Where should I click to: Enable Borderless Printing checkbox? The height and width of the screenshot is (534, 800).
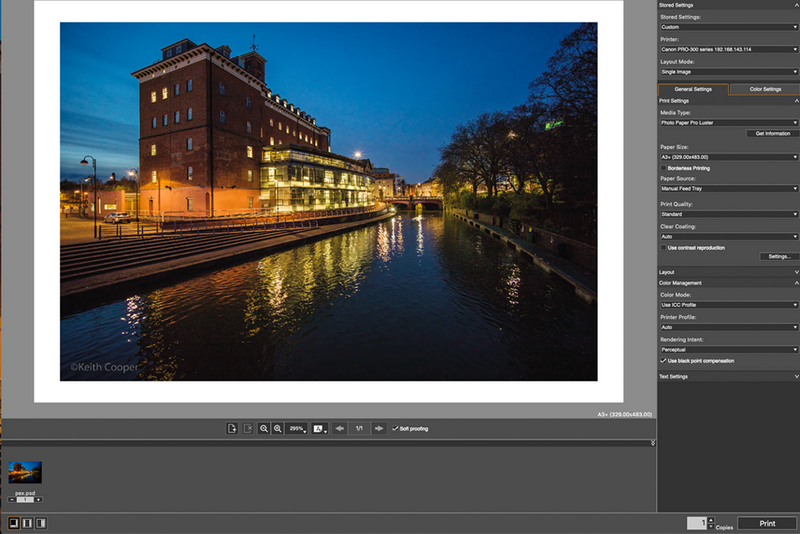click(663, 168)
